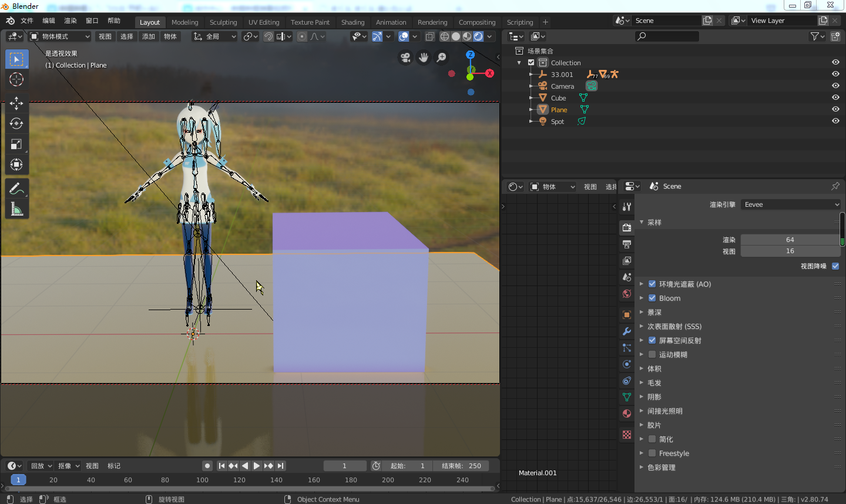Expand the 33.001 armature in outliner
This screenshot has height=504, width=846.
531,75
